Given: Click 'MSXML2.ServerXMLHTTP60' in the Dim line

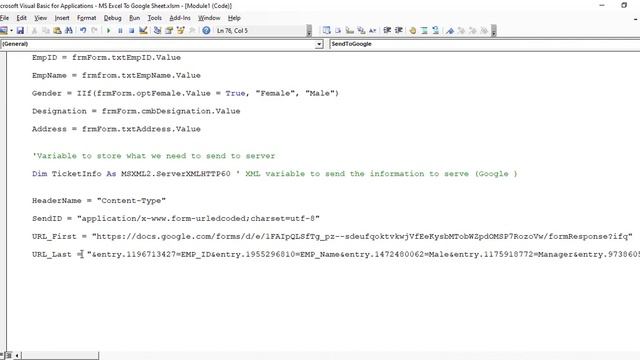Looking at the screenshot, I should pyautogui.click(x=176, y=174).
